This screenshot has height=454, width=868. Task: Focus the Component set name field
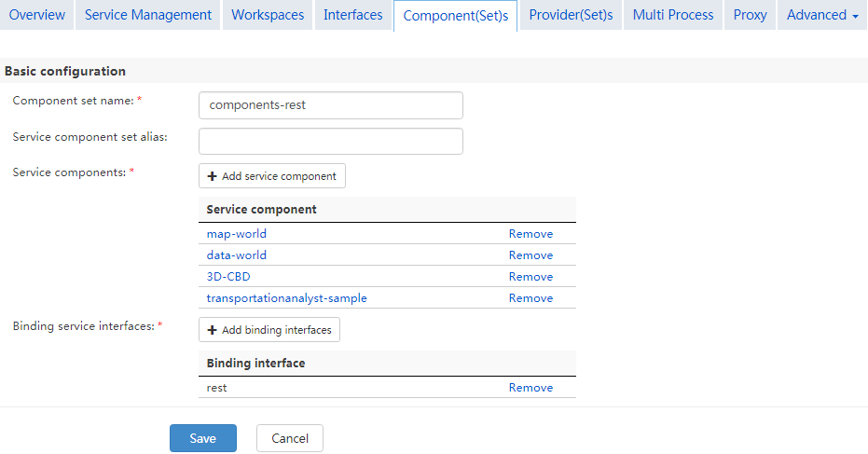(330, 105)
